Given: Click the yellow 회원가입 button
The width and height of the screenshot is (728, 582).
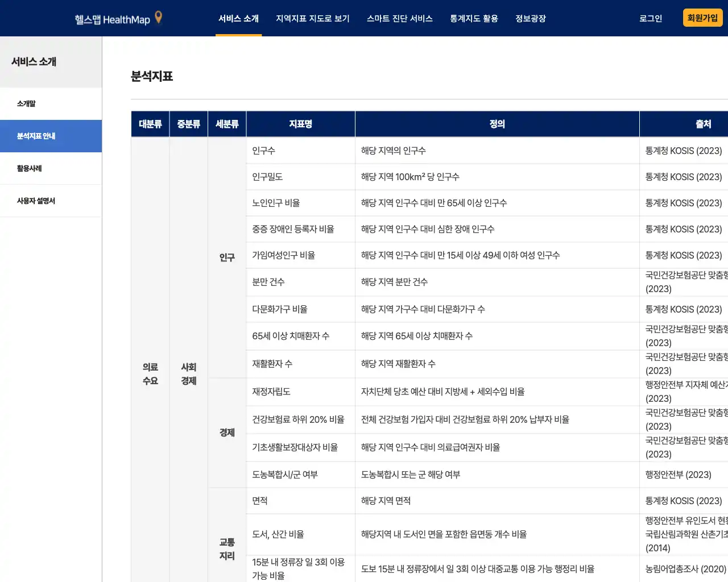Looking at the screenshot, I should coord(703,18).
